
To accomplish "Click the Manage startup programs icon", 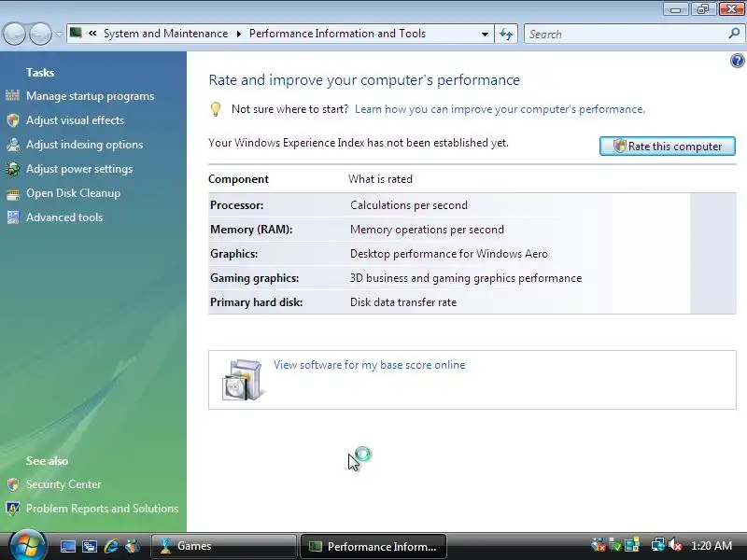I will [x=13, y=96].
